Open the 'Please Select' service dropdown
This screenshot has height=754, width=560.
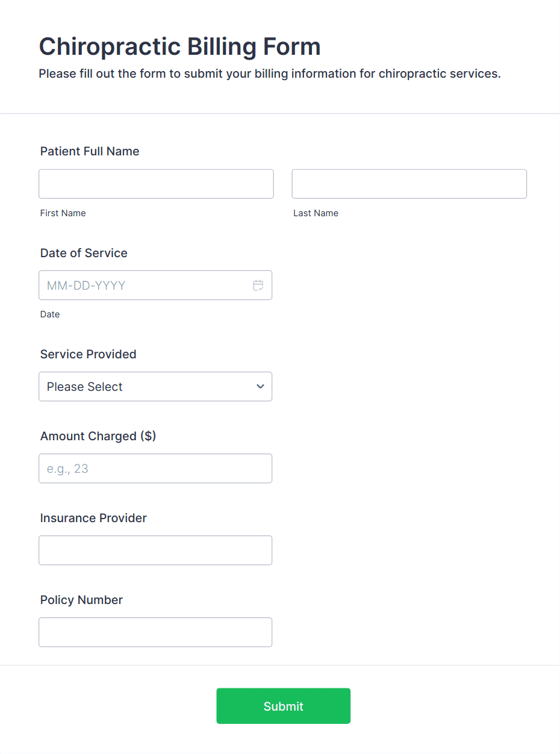pyautogui.click(x=155, y=387)
